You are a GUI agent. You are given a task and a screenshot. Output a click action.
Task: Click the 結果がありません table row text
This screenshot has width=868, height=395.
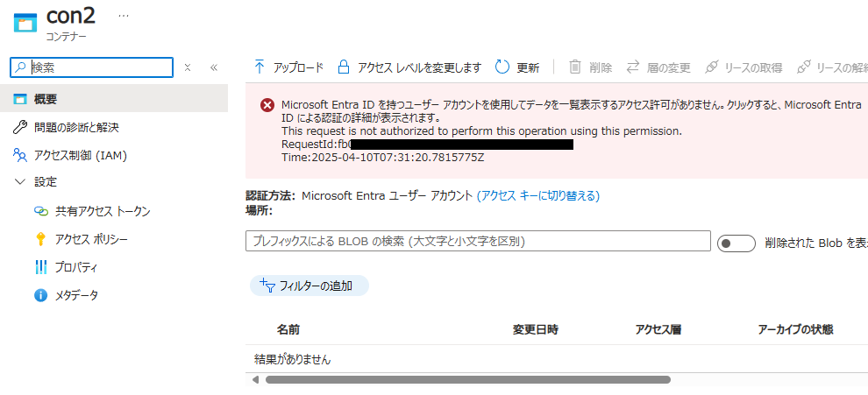coord(292,359)
